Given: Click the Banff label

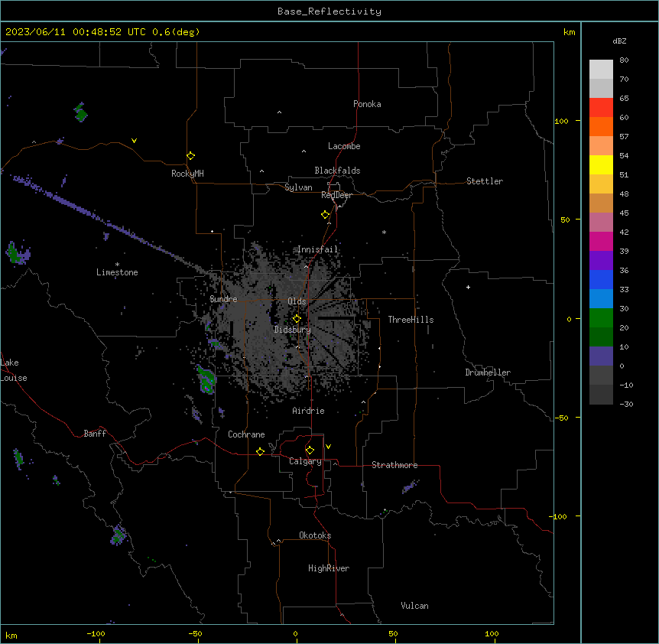Looking at the screenshot, I should (x=95, y=434).
